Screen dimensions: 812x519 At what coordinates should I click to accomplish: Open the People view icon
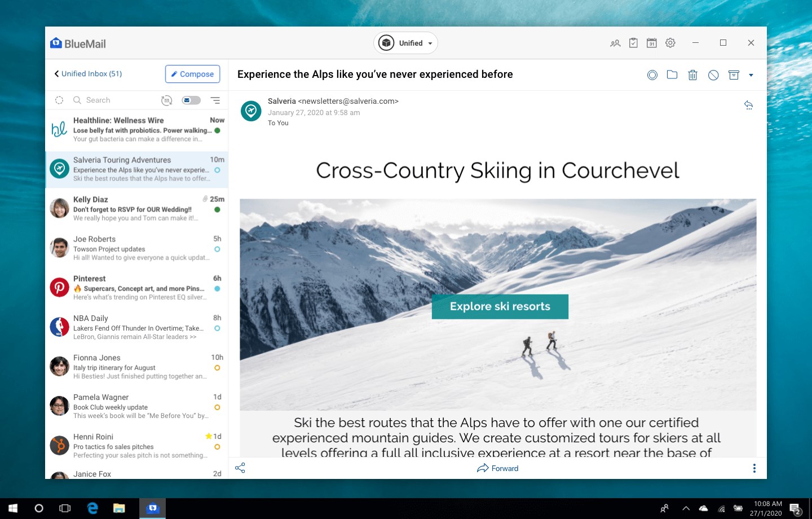pos(615,43)
